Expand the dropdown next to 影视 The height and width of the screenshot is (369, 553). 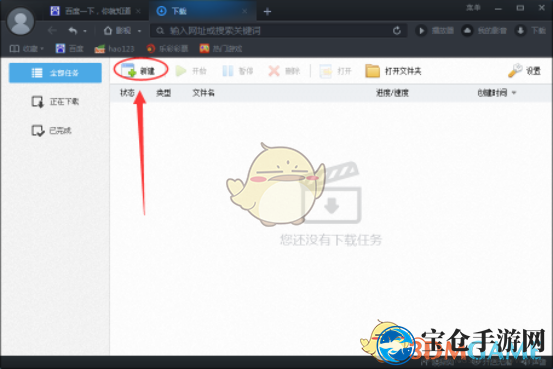coord(139,31)
